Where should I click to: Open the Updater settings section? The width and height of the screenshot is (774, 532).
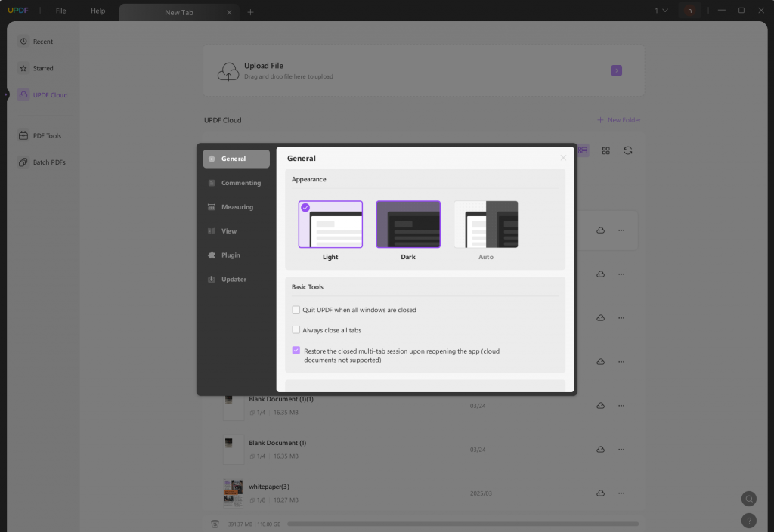[x=235, y=279]
